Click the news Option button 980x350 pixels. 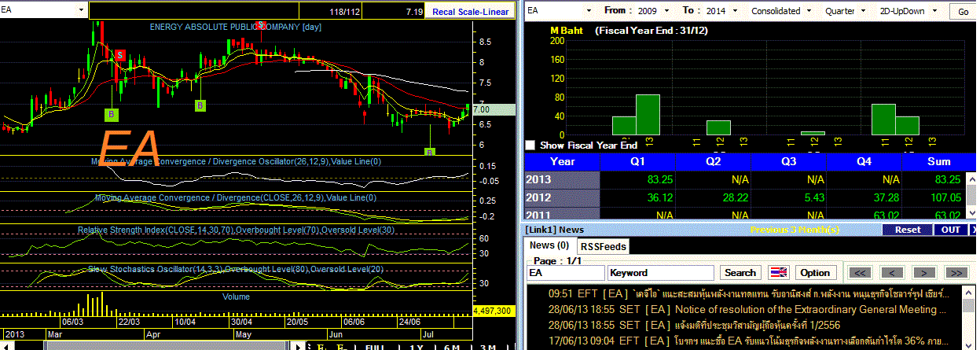pos(815,273)
